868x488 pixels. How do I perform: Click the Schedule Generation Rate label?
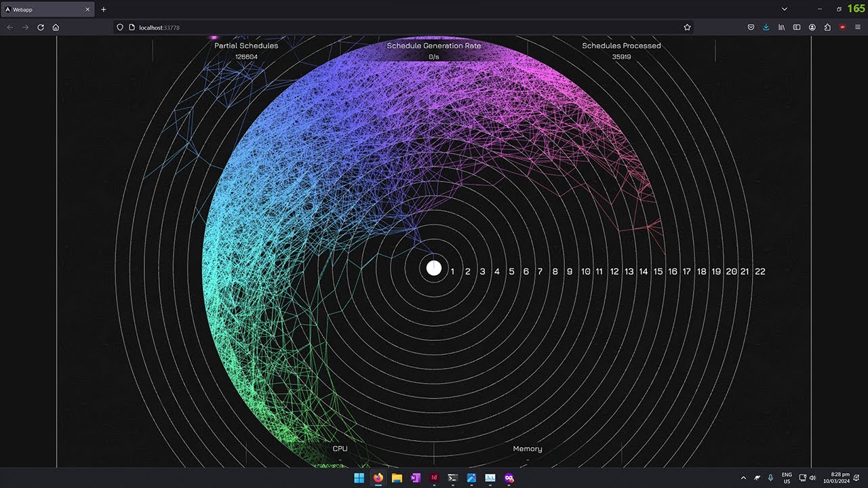(x=434, y=45)
